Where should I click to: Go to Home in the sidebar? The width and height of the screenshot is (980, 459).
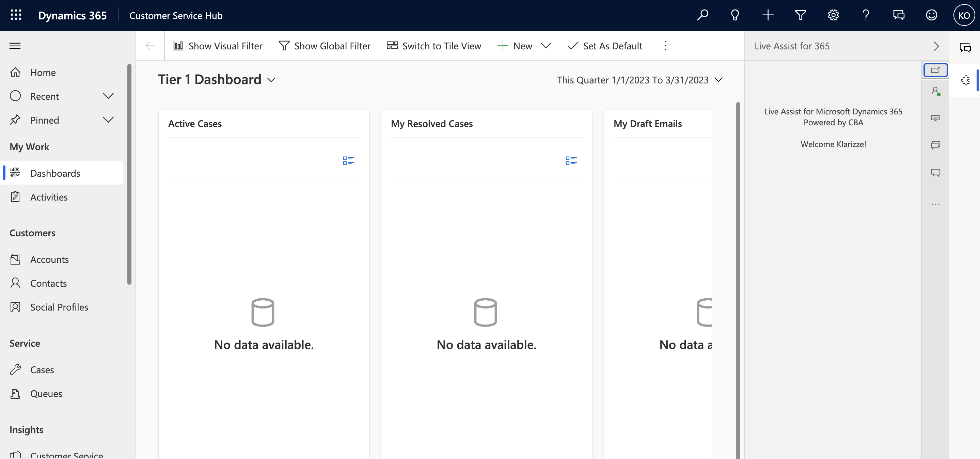pyautogui.click(x=62, y=72)
